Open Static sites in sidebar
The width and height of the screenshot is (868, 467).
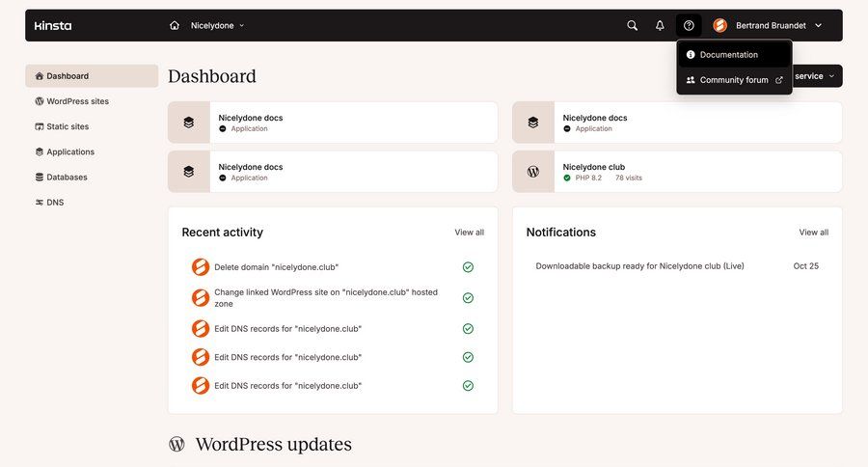(x=68, y=126)
